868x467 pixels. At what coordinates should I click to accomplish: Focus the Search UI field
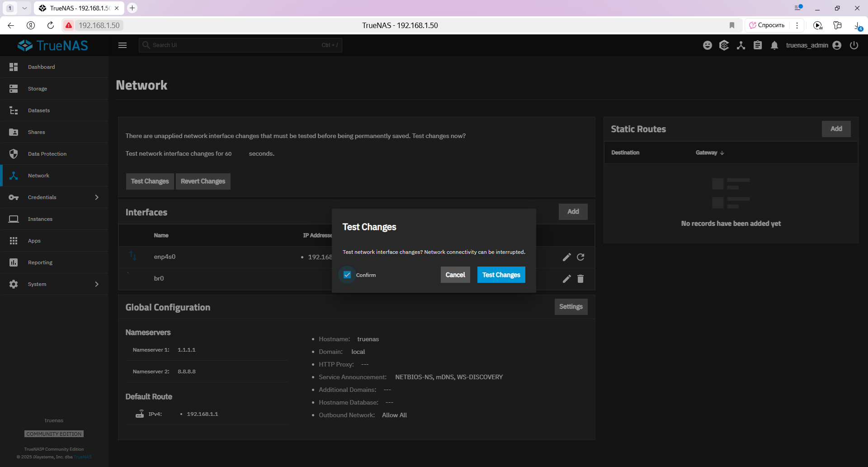coord(241,45)
